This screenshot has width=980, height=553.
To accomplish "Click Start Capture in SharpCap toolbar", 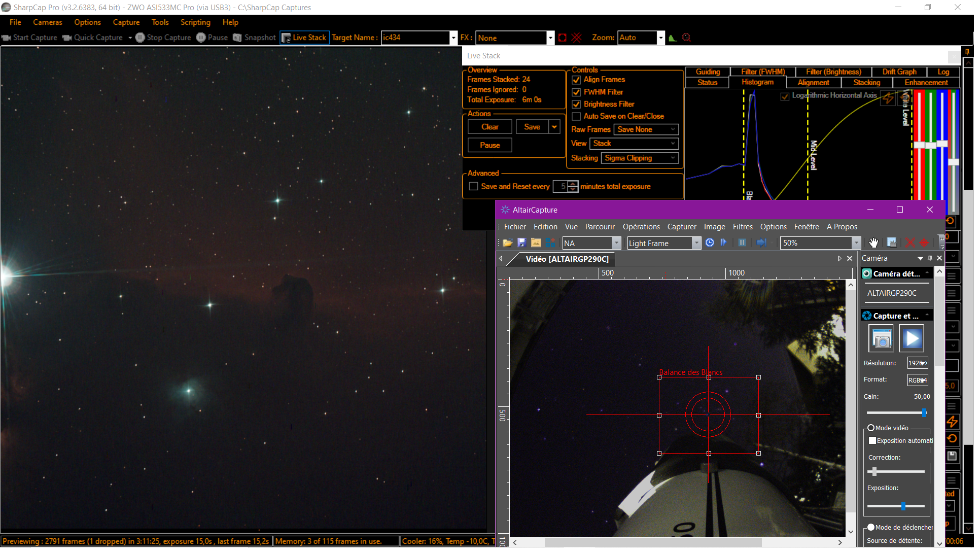I will click(x=29, y=38).
